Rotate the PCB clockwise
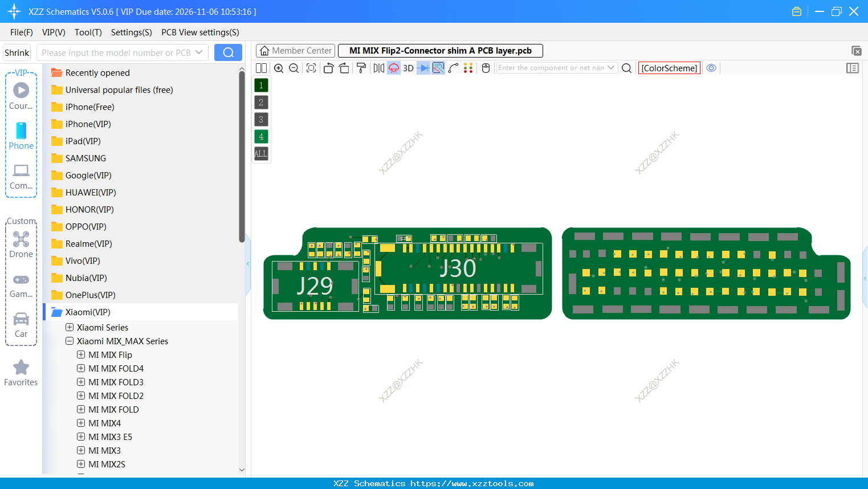The image size is (868, 489). coord(344,68)
